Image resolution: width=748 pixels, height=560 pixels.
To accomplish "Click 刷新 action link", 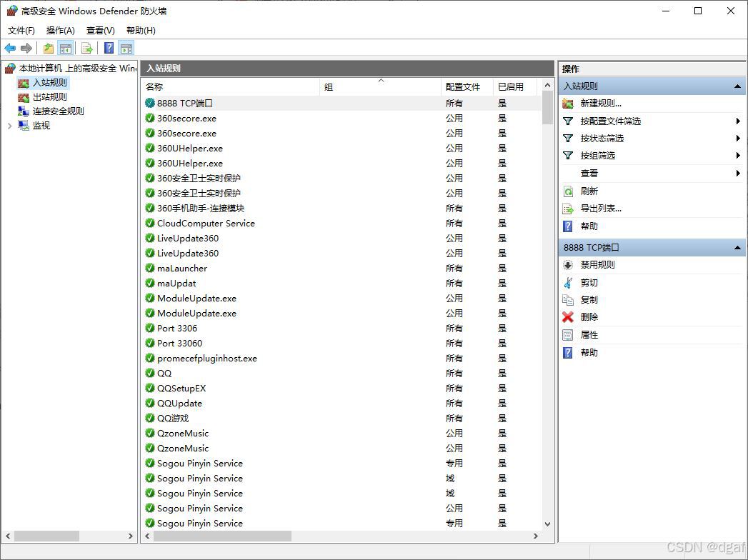I will tap(589, 191).
